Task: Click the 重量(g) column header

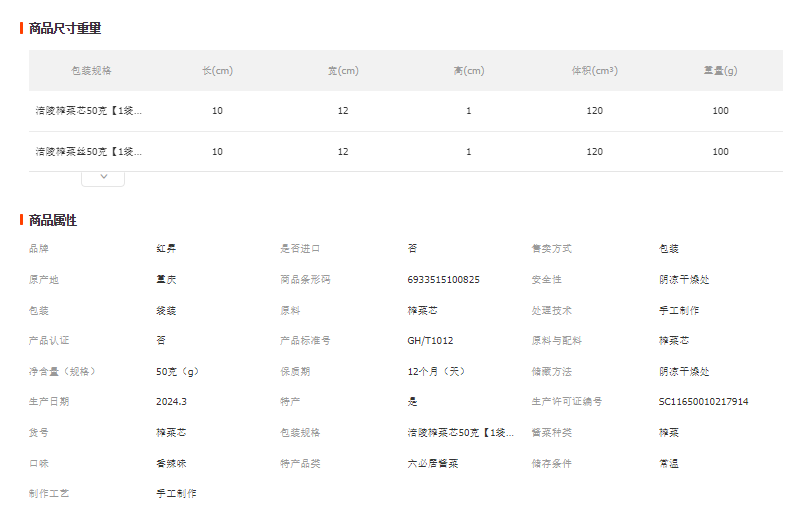Action: (x=720, y=71)
